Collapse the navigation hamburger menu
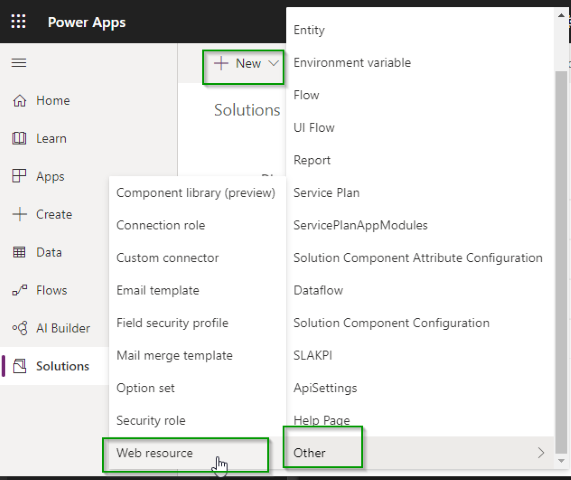This screenshot has height=480, width=571. click(x=19, y=63)
